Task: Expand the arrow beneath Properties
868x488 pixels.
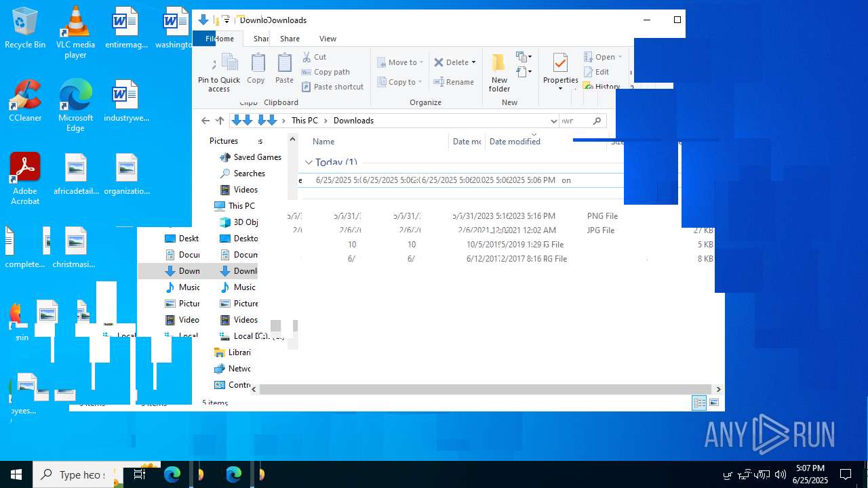Action: (560, 89)
